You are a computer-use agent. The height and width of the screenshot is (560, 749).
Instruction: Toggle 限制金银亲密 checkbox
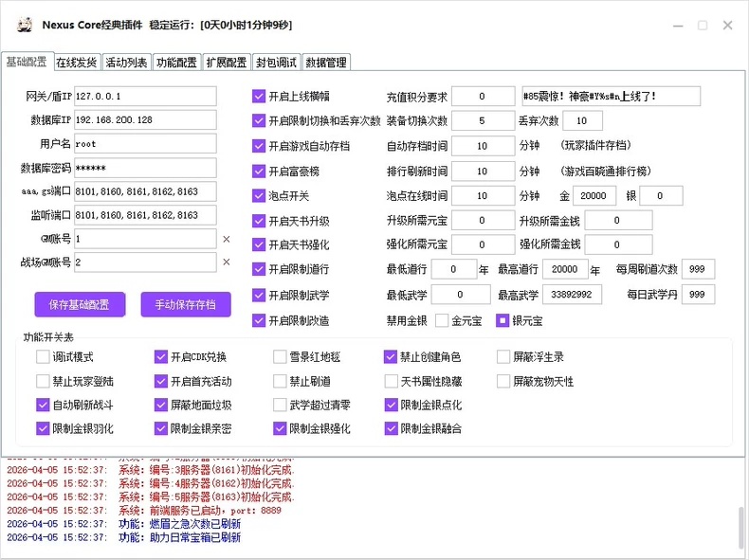(x=161, y=428)
